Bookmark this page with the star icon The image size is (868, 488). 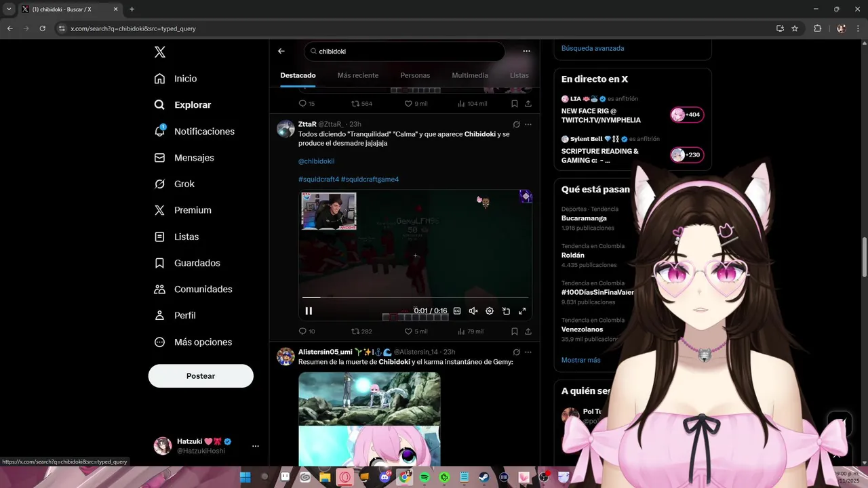795,28
